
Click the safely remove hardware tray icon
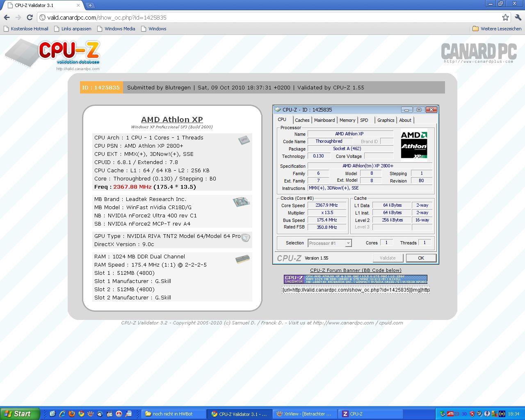[443, 414]
